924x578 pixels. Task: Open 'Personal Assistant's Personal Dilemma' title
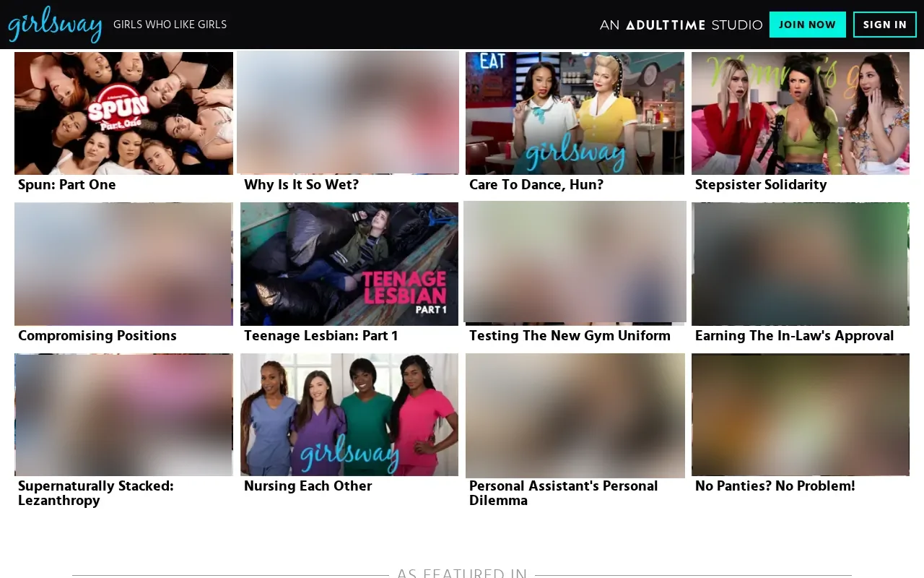click(564, 493)
